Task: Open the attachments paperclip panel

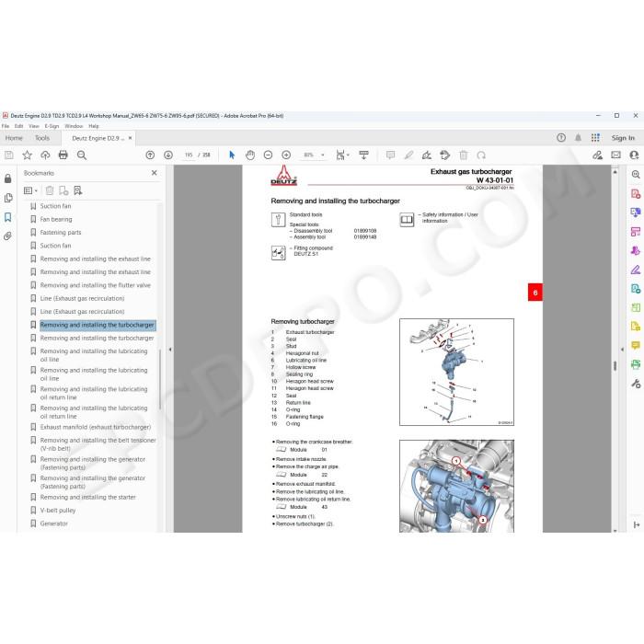Action: pos(7,236)
